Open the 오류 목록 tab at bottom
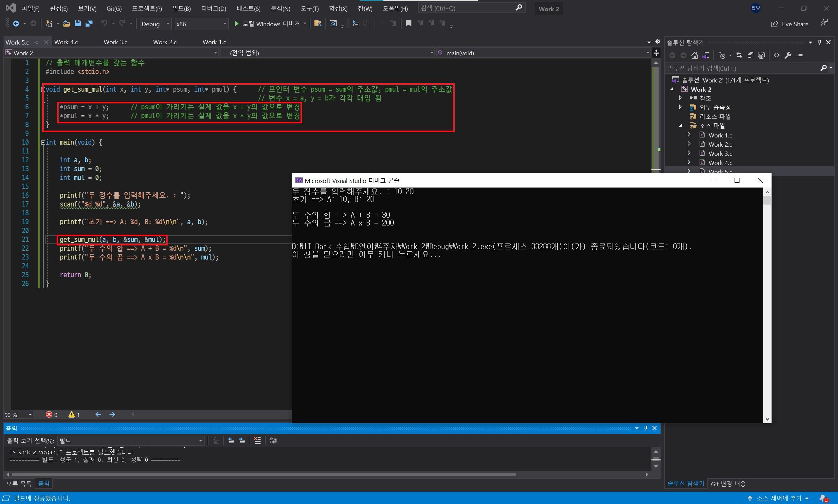This screenshot has width=838, height=504. (19, 484)
